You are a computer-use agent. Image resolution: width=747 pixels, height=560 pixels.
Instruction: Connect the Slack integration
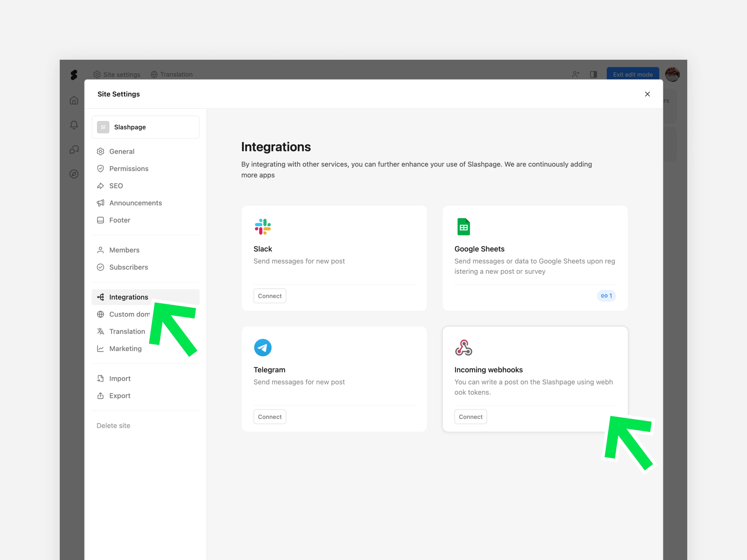pos(269,296)
